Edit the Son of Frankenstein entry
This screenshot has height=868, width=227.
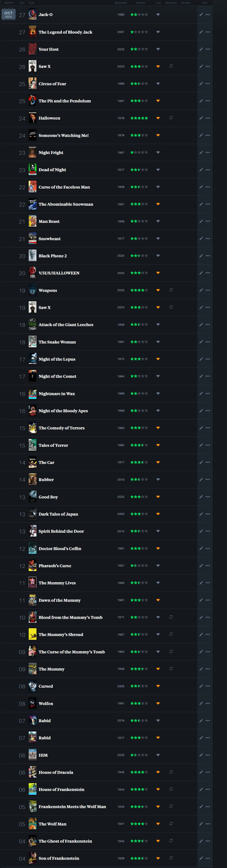click(201, 858)
